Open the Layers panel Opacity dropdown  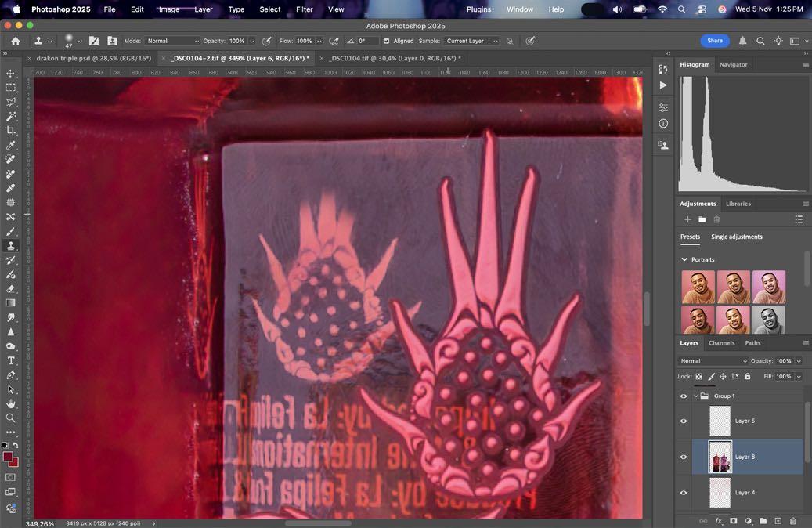click(x=799, y=361)
